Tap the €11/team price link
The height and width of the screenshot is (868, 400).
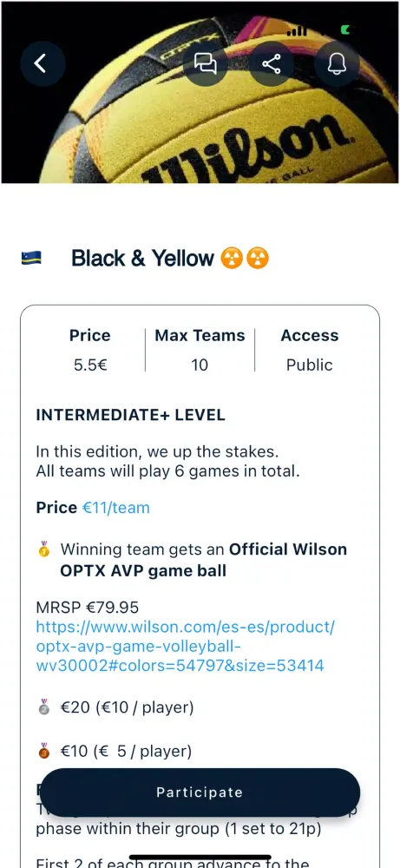115,508
